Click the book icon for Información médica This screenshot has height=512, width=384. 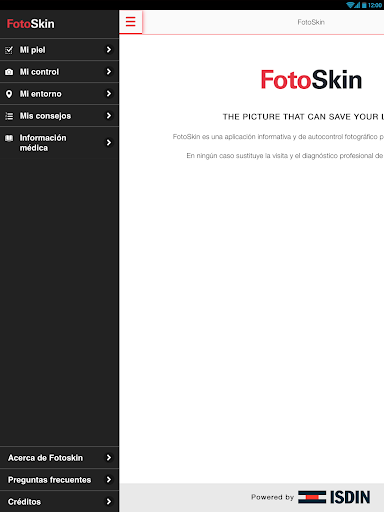coord(9,138)
